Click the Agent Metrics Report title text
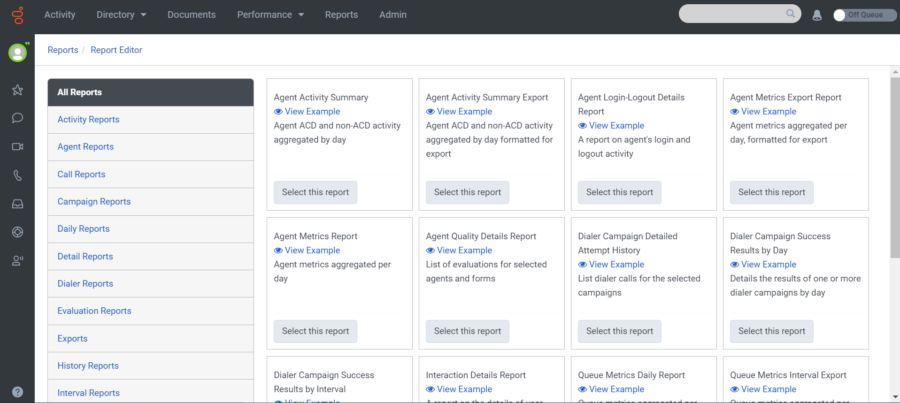The width and height of the screenshot is (900, 403). (315, 237)
